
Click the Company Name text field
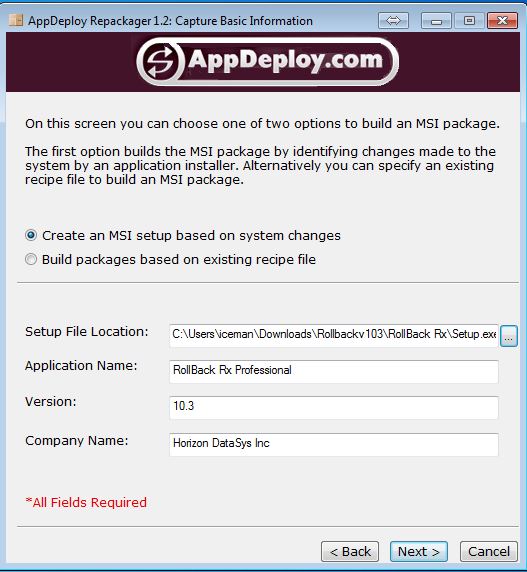334,444
